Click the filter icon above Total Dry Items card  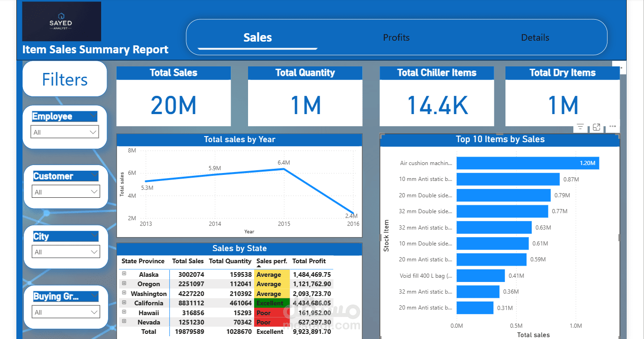click(580, 126)
